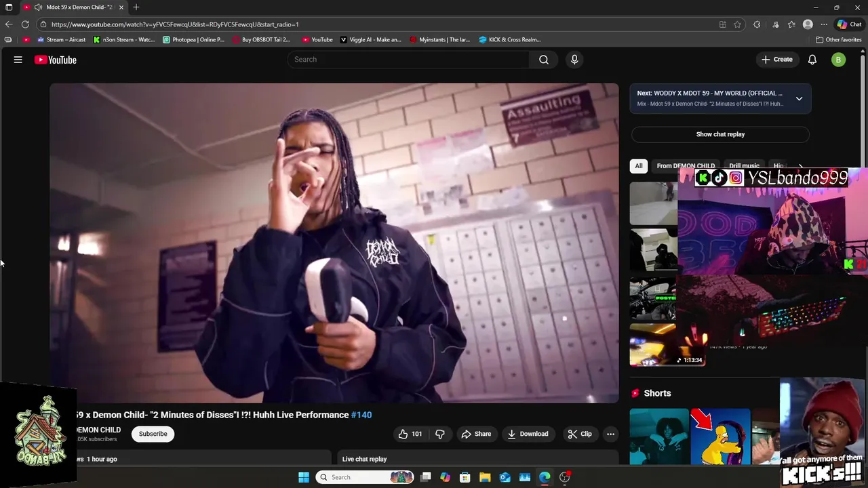Dislike the video with thumbs down

click(x=440, y=434)
